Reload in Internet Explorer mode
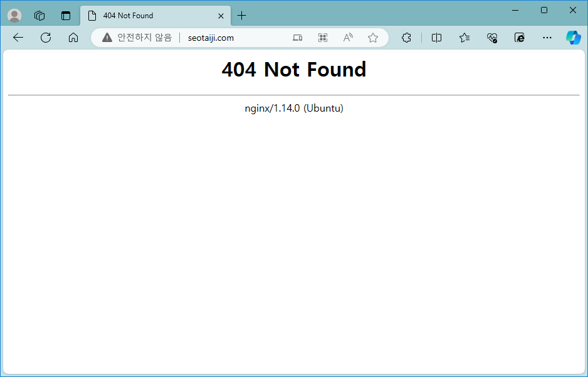This screenshot has width=588, height=377. click(520, 38)
